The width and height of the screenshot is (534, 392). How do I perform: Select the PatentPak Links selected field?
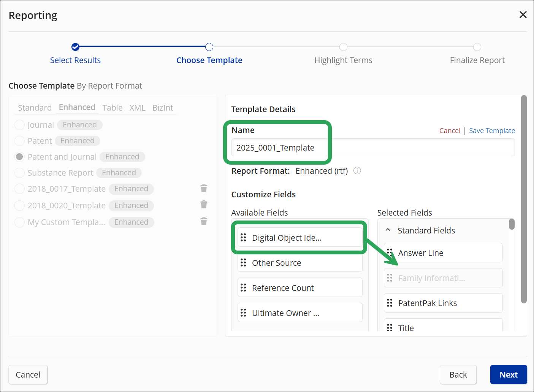tap(443, 303)
